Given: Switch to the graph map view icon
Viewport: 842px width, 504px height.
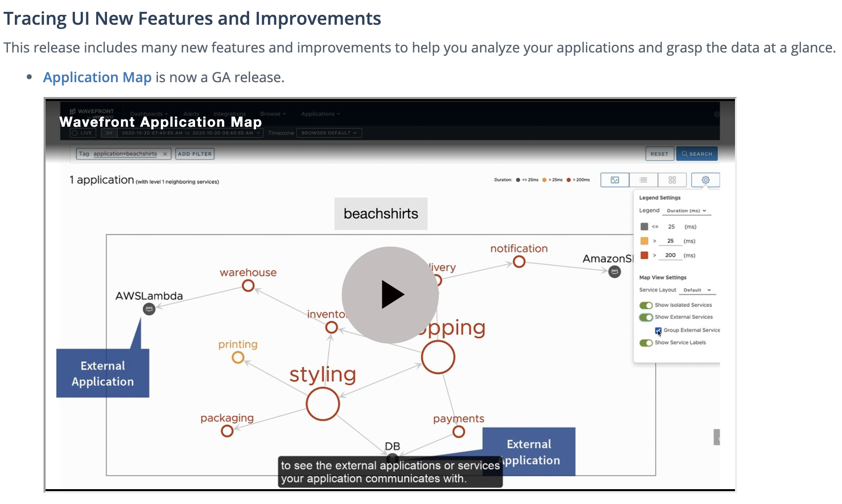Looking at the screenshot, I should 615,180.
